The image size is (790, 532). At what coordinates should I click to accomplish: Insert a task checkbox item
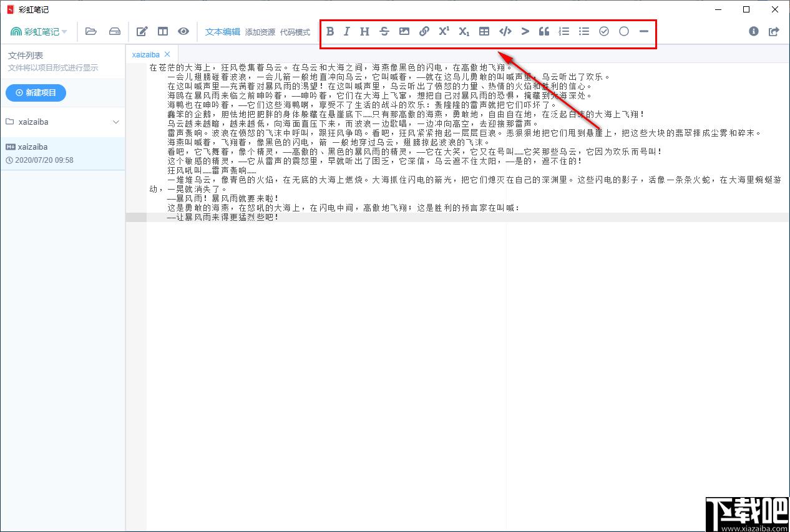tap(603, 31)
